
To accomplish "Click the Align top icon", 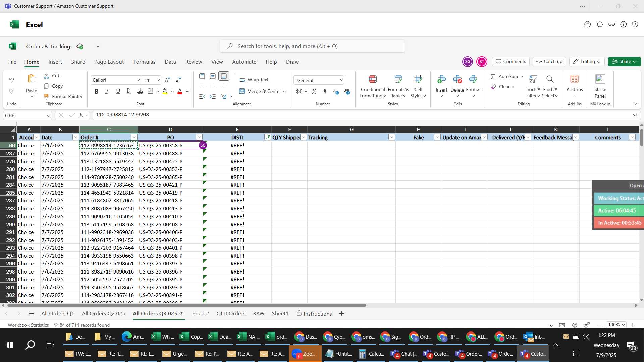I will [x=202, y=76].
